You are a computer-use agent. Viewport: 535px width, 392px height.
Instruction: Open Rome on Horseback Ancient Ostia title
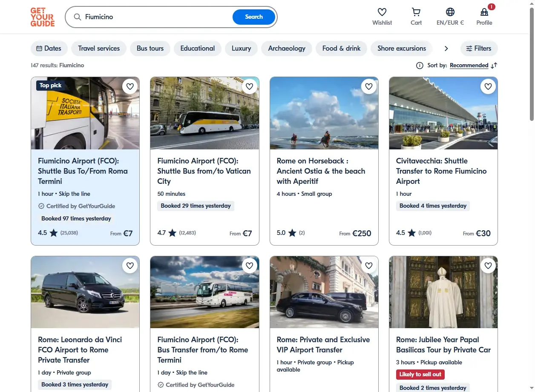[321, 171]
